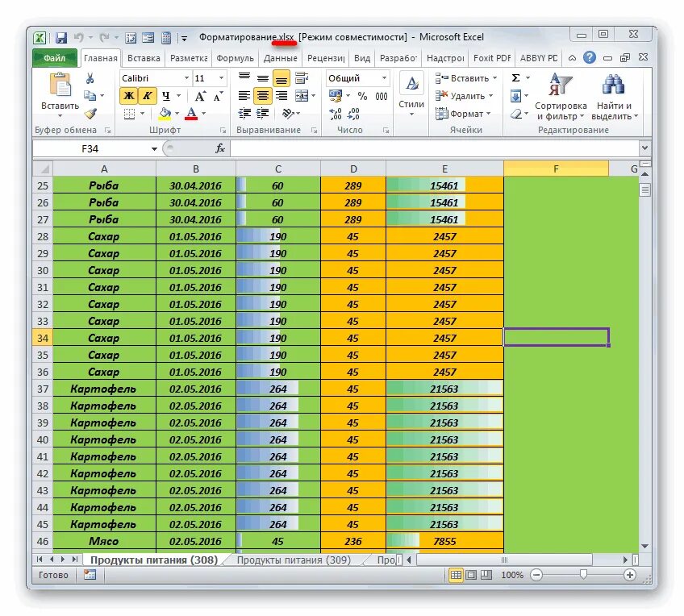Click the AutoSum sigma icon
Image resolution: width=684 pixels, height=616 pixels.
tap(515, 78)
